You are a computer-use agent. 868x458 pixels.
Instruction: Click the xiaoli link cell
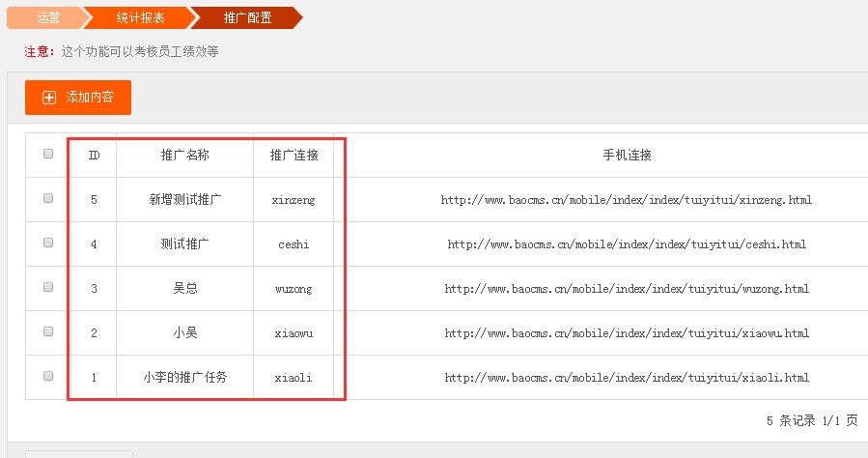(x=294, y=378)
